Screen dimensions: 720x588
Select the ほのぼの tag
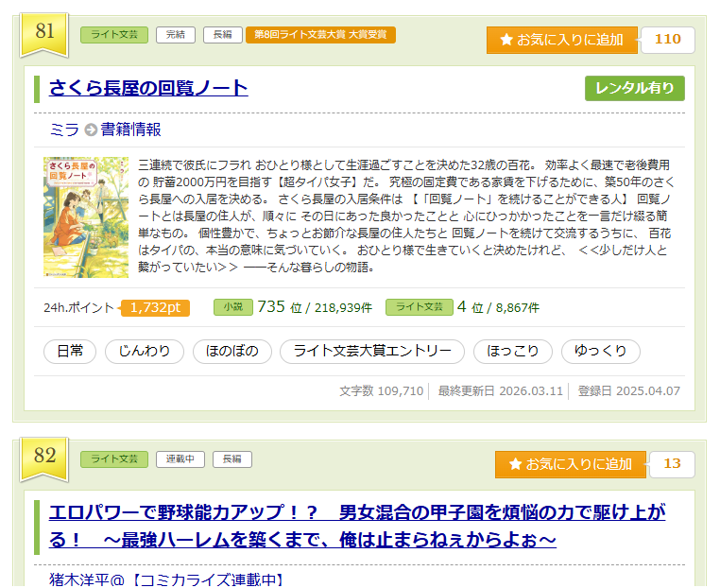(x=231, y=352)
